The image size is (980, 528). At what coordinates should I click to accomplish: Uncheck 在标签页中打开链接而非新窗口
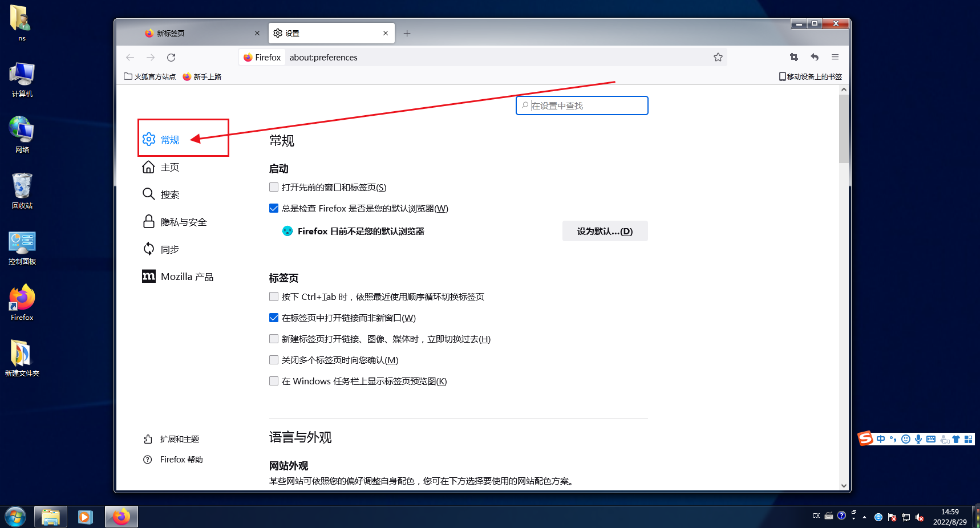click(274, 318)
